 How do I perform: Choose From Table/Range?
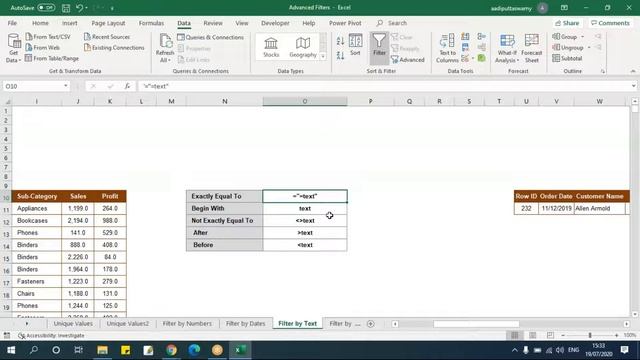tap(51, 58)
